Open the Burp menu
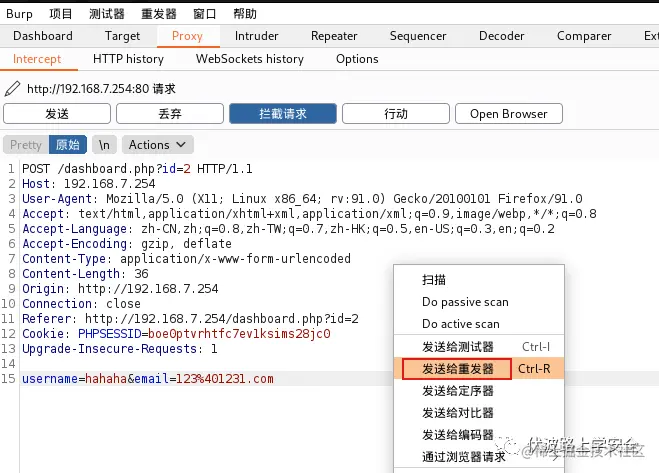 click(x=19, y=14)
